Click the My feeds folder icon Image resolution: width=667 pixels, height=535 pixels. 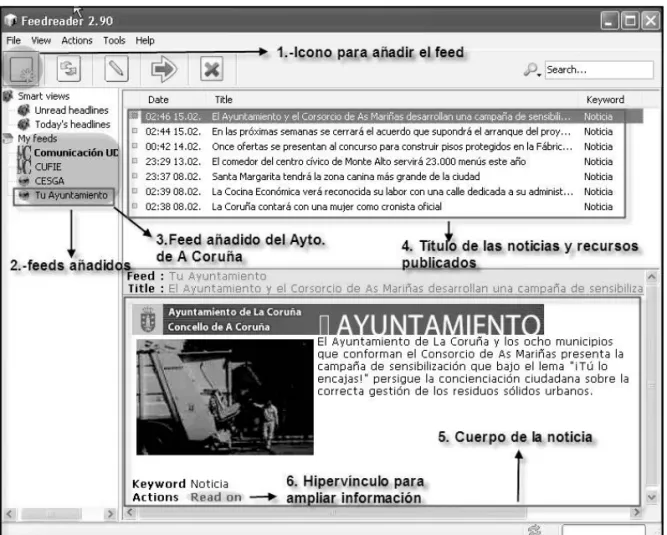8,138
